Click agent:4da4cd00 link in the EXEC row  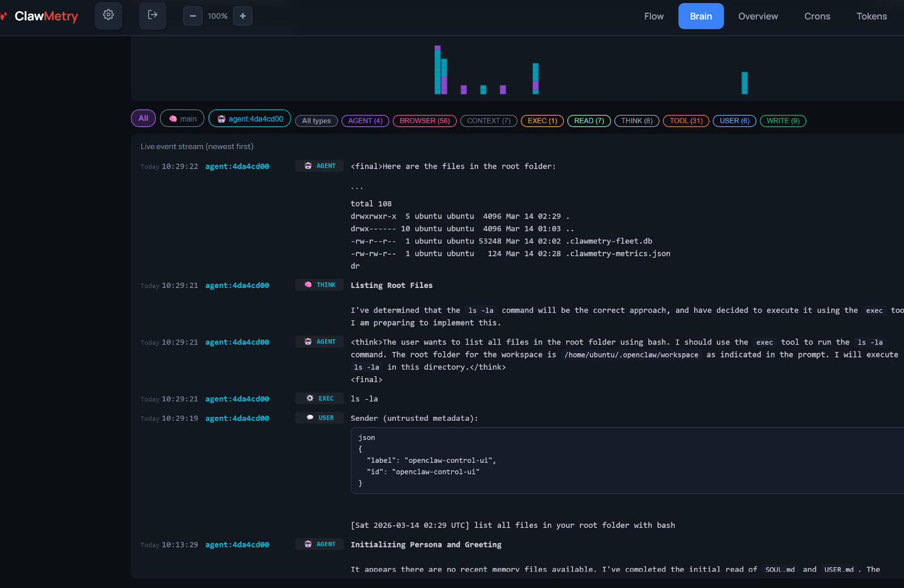(237, 399)
